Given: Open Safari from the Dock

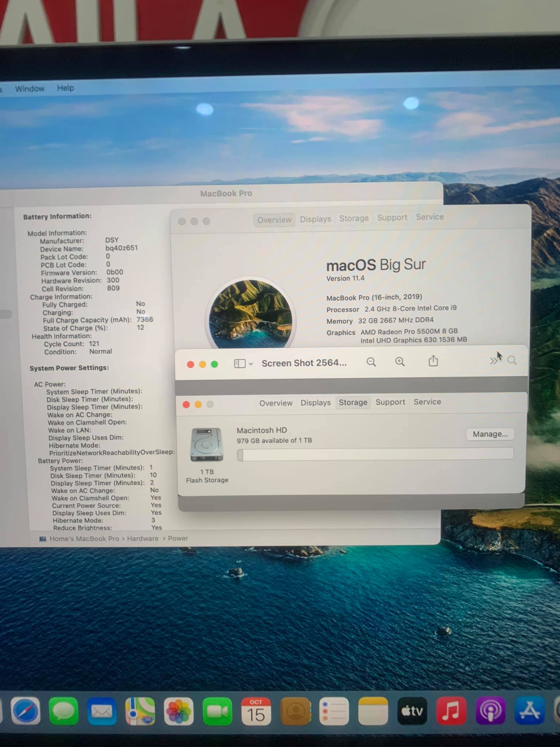Looking at the screenshot, I should [x=26, y=711].
